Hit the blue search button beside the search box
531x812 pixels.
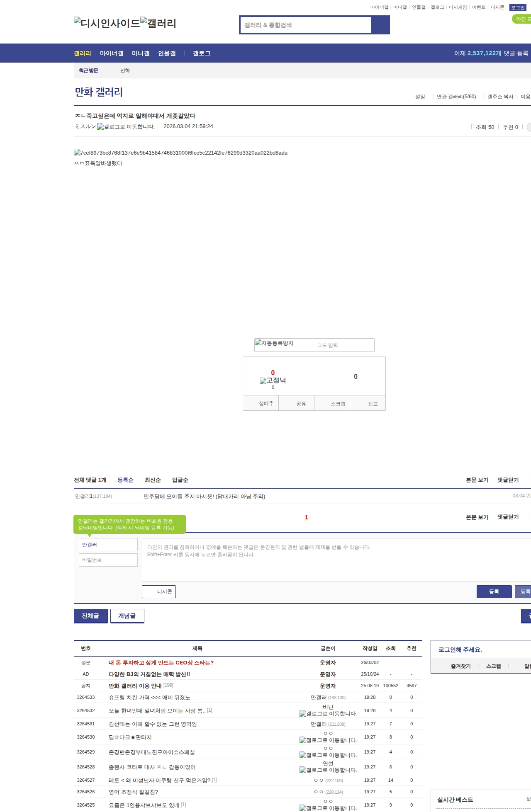380,25
